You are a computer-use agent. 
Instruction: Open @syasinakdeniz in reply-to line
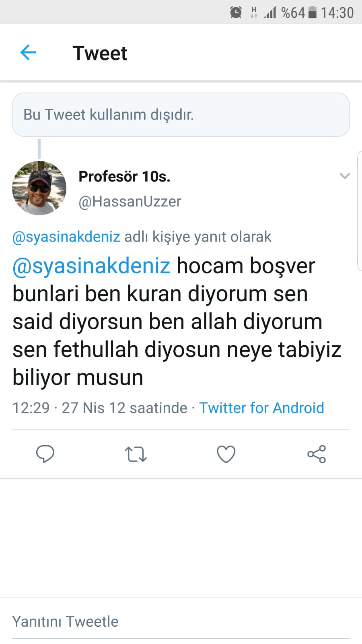point(66,237)
